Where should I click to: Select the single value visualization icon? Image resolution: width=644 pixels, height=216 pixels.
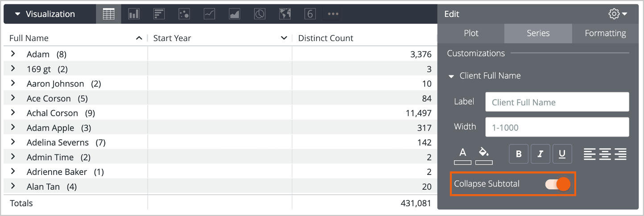tap(310, 14)
